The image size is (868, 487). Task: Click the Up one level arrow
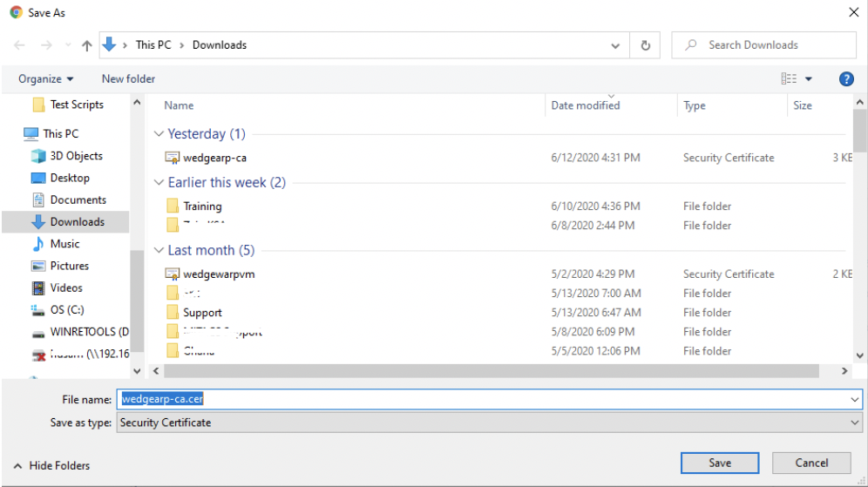click(x=86, y=45)
